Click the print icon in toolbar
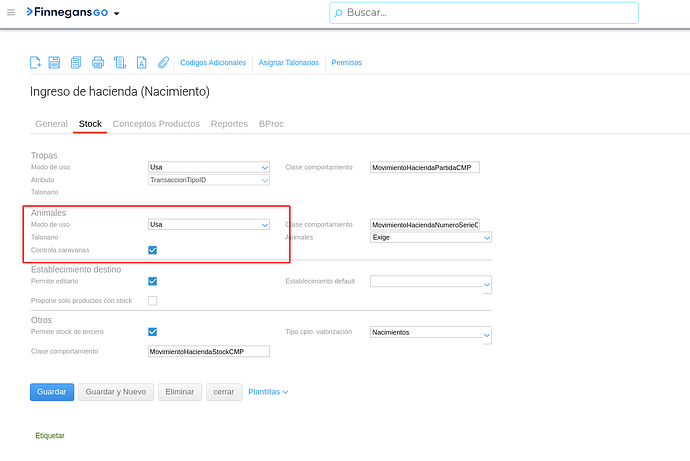 click(98, 62)
